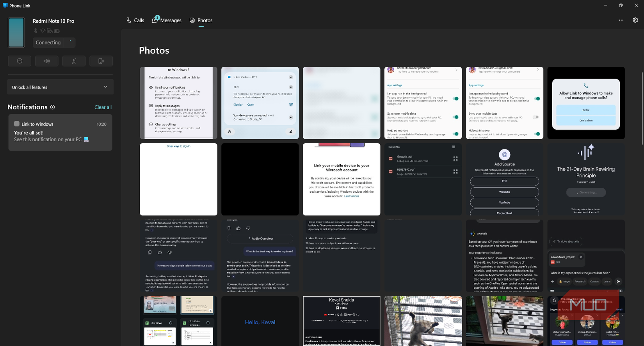Click the Wi-Fi status icon
Image resolution: width=644 pixels, height=346 pixels.
tap(43, 31)
